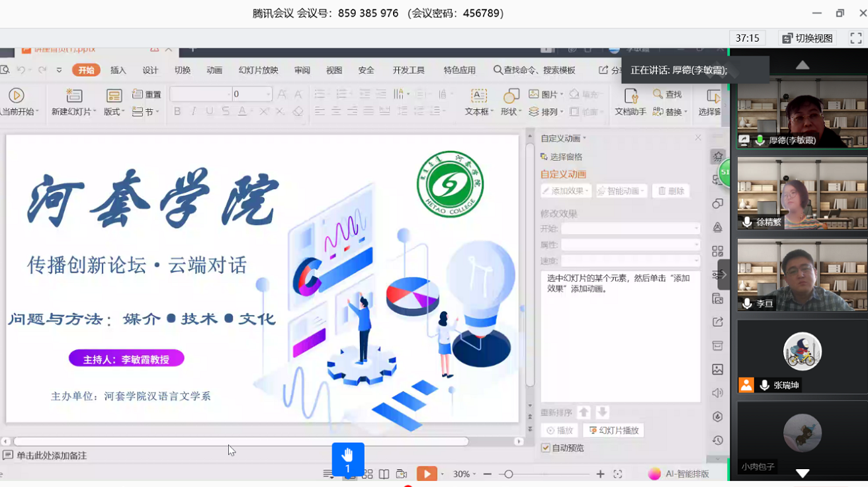This screenshot has width=868, height=487.
Task: Click the Find (查找) tool
Action: [x=668, y=95]
